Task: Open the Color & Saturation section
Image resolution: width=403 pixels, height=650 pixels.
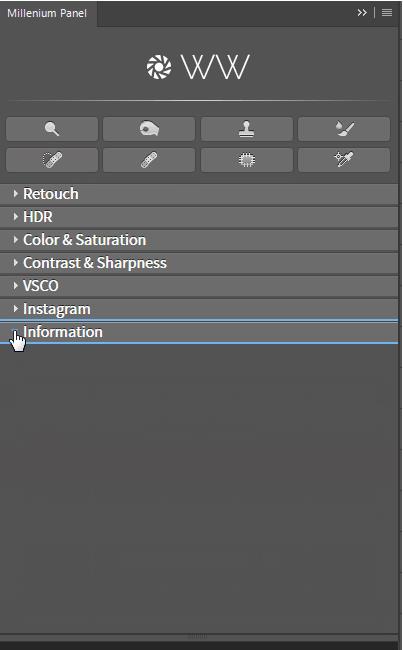Action: coord(199,240)
